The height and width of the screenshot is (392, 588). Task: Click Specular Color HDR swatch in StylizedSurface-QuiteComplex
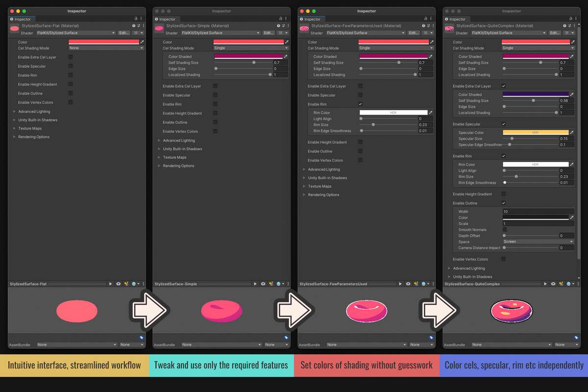536,133
